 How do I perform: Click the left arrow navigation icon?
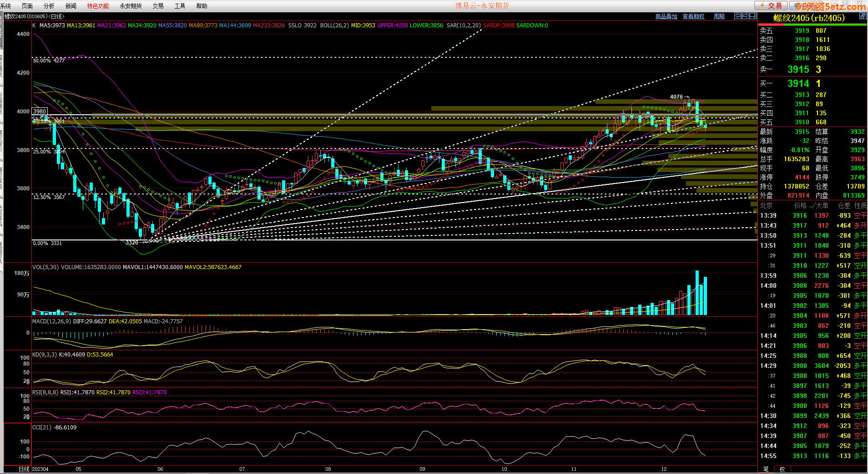click(738, 16)
